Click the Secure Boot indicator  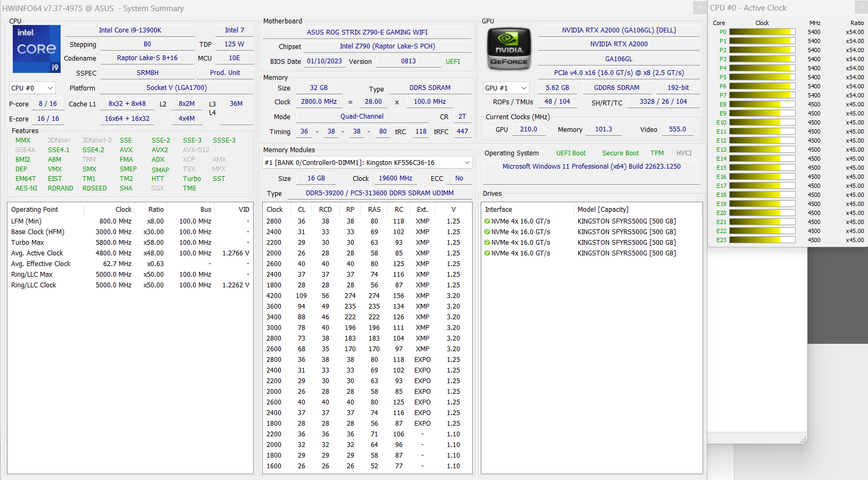[x=620, y=153]
